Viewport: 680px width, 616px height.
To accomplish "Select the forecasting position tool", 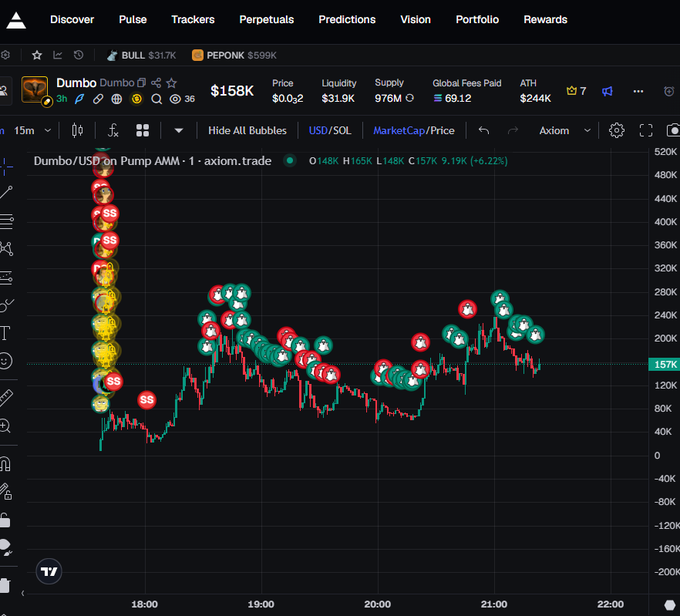I will tap(6, 277).
